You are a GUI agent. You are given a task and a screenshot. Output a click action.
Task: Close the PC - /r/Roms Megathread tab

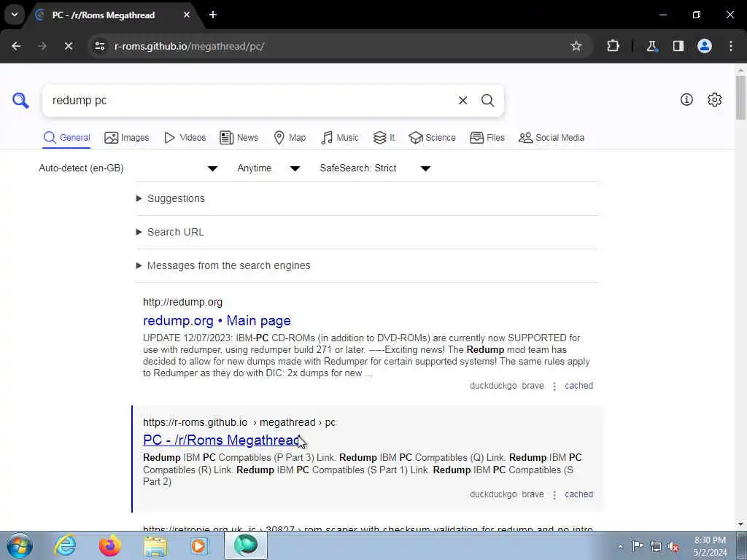187,15
